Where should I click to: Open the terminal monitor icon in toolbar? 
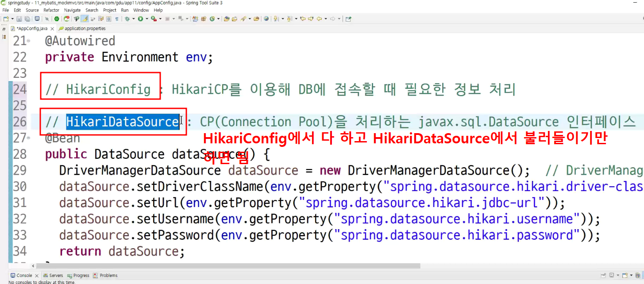coord(37,19)
